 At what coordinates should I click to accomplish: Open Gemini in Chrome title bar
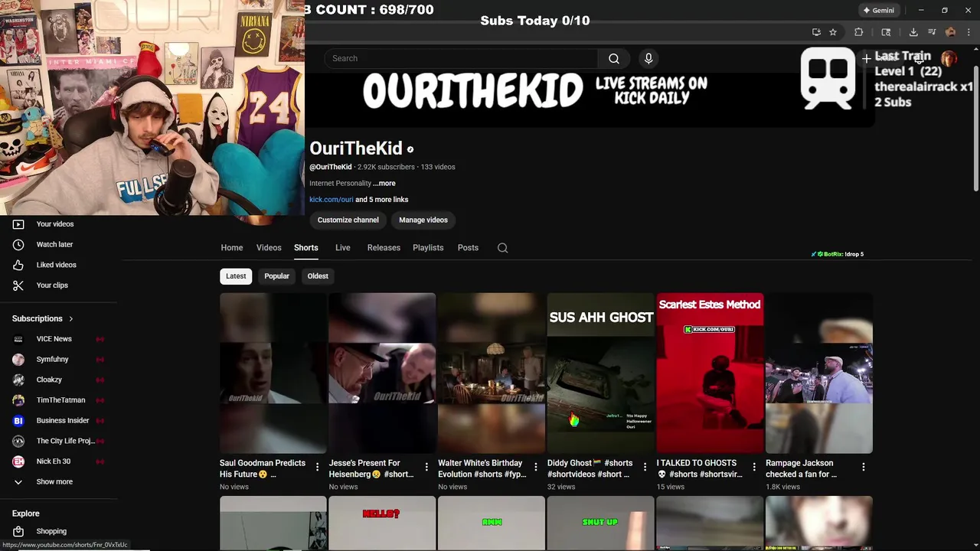[x=878, y=10]
